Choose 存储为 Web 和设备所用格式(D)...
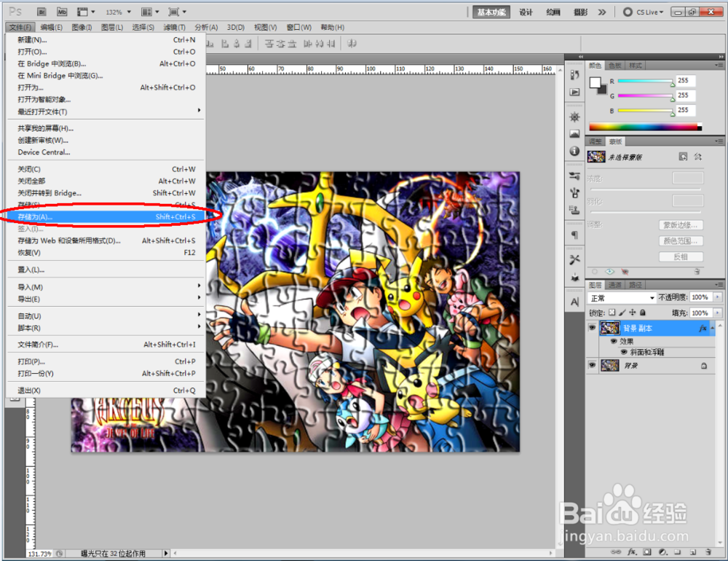Screen dimensions: 728x561 pos(106,240)
